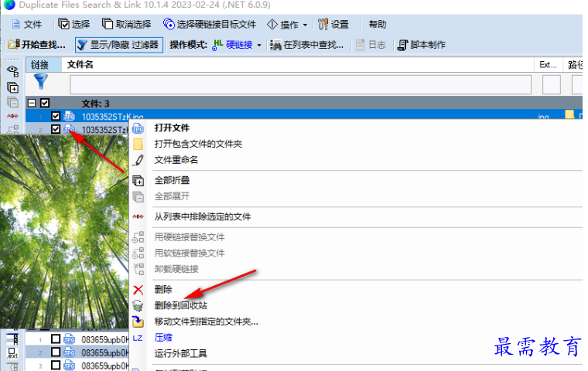This screenshot has height=371, width=588.
Task: Toggle checkbox of first 1035352STzK file row
Action: pos(56,116)
